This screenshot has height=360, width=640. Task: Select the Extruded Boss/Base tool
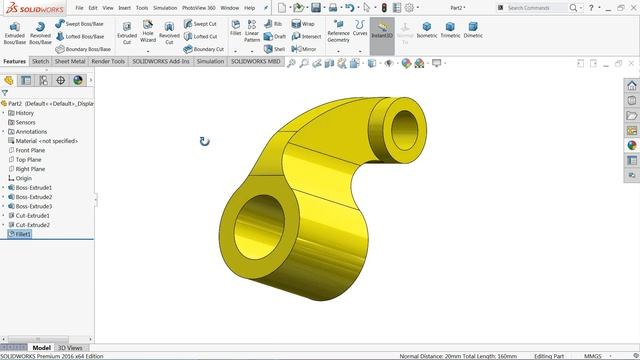point(15,33)
